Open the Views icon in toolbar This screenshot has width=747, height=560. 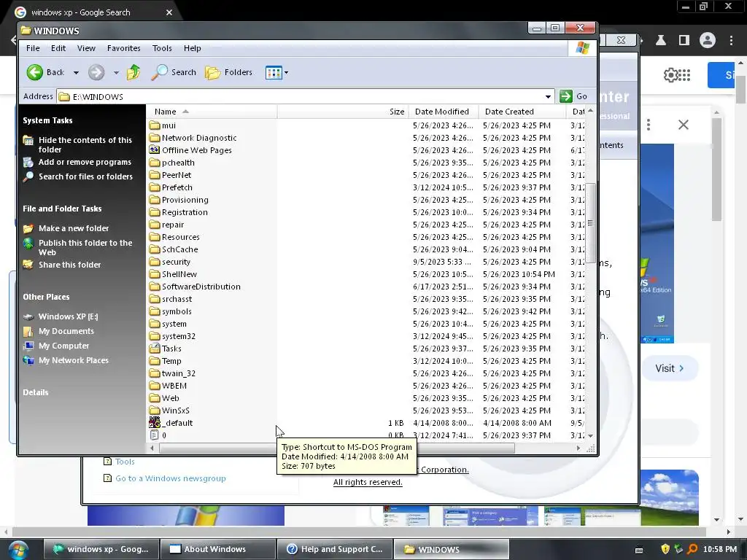[274, 72]
